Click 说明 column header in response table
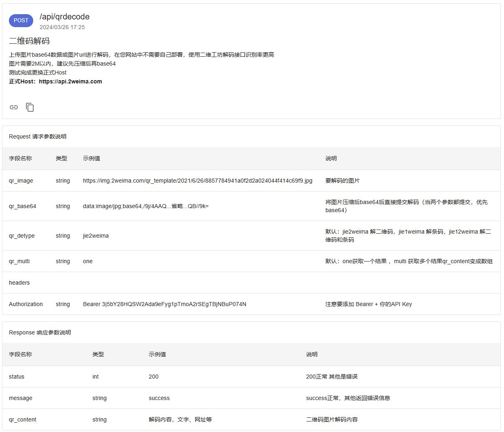This screenshot has height=432, width=504. 312,354
